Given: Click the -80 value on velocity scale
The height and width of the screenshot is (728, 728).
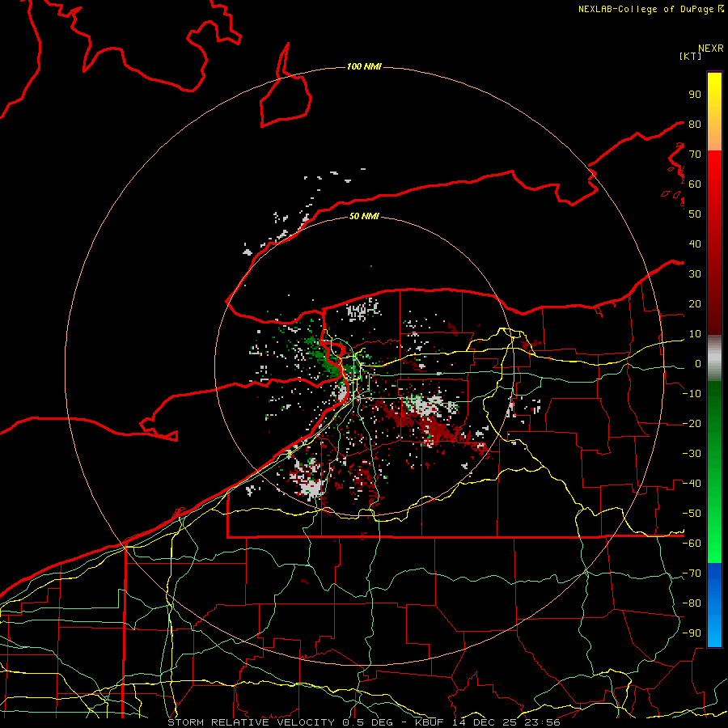Looking at the screenshot, I should (x=692, y=603).
